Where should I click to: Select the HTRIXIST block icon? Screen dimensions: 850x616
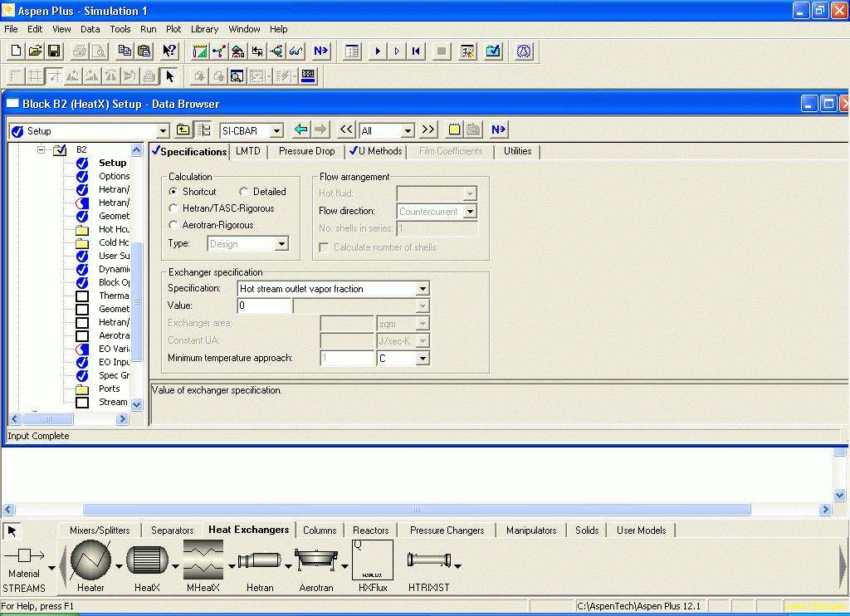429,560
